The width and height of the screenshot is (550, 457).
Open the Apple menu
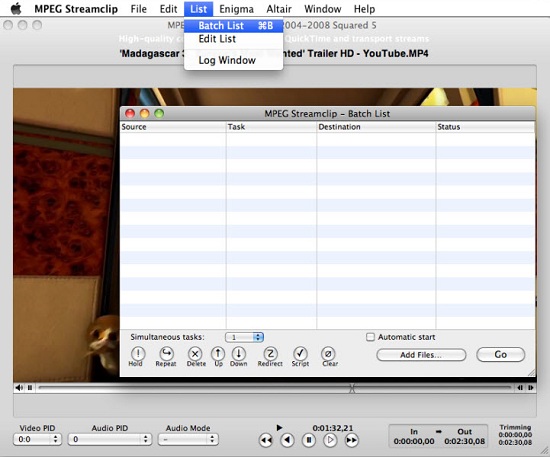16,8
